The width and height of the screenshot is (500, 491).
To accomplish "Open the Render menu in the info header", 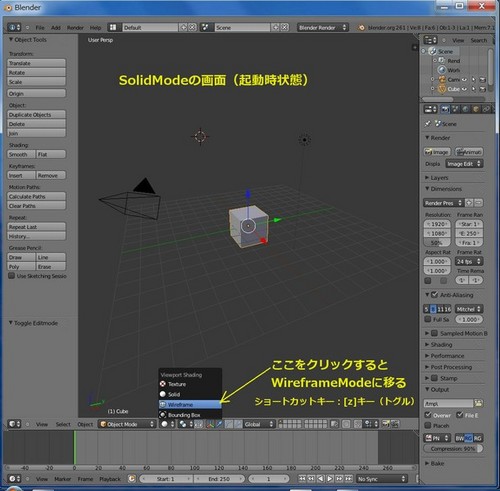I will [75, 28].
